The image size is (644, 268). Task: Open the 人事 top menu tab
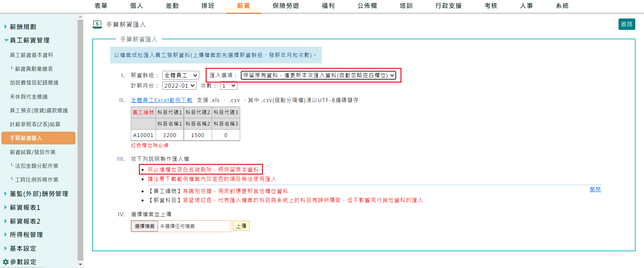coord(526,6)
